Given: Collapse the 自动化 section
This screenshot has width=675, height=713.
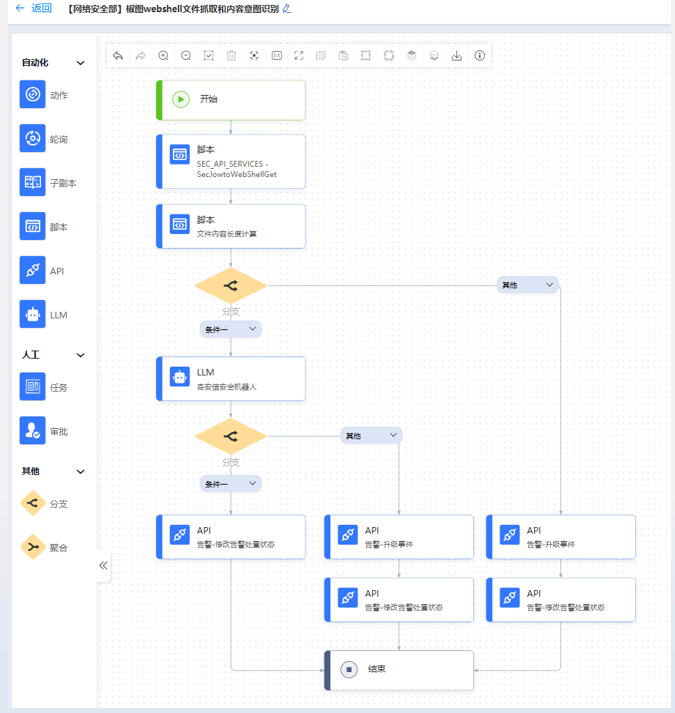Looking at the screenshot, I should tap(81, 63).
